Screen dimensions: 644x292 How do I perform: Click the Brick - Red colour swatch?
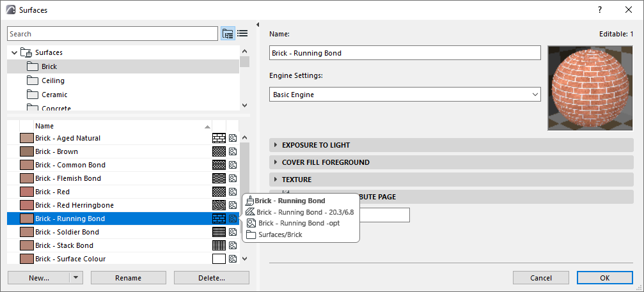27,192
